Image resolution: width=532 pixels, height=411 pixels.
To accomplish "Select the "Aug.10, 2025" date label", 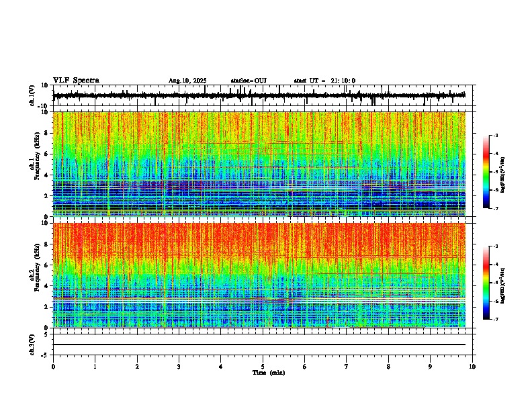I will (187, 81).
